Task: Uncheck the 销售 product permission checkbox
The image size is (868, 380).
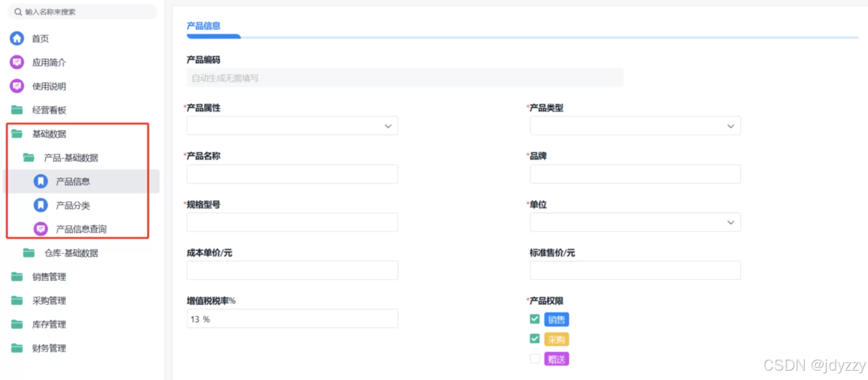Action: coord(535,319)
